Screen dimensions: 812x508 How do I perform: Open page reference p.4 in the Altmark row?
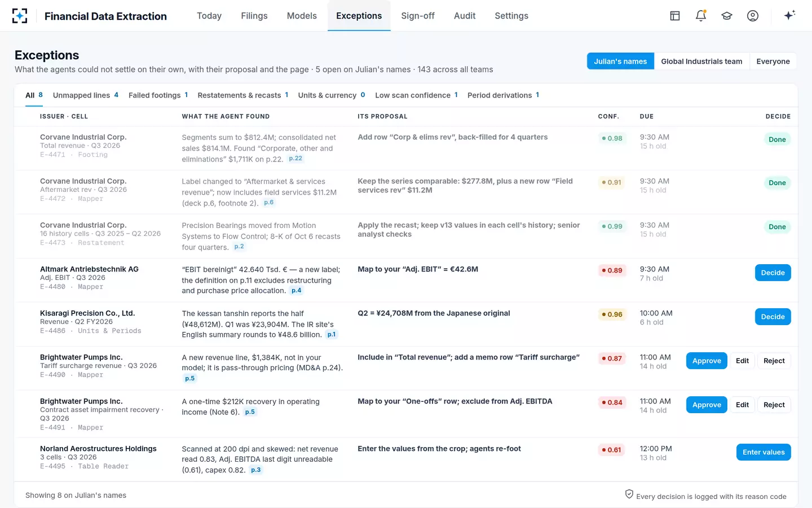[x=297, y=291]
